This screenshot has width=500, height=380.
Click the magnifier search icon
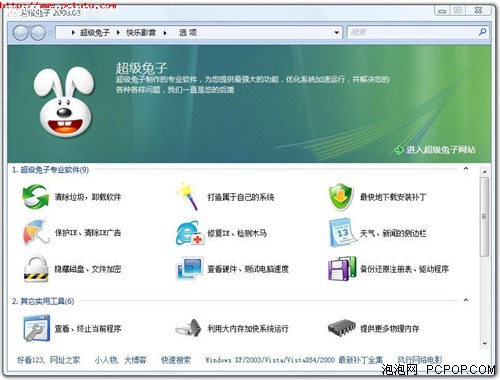click(482, 32)
